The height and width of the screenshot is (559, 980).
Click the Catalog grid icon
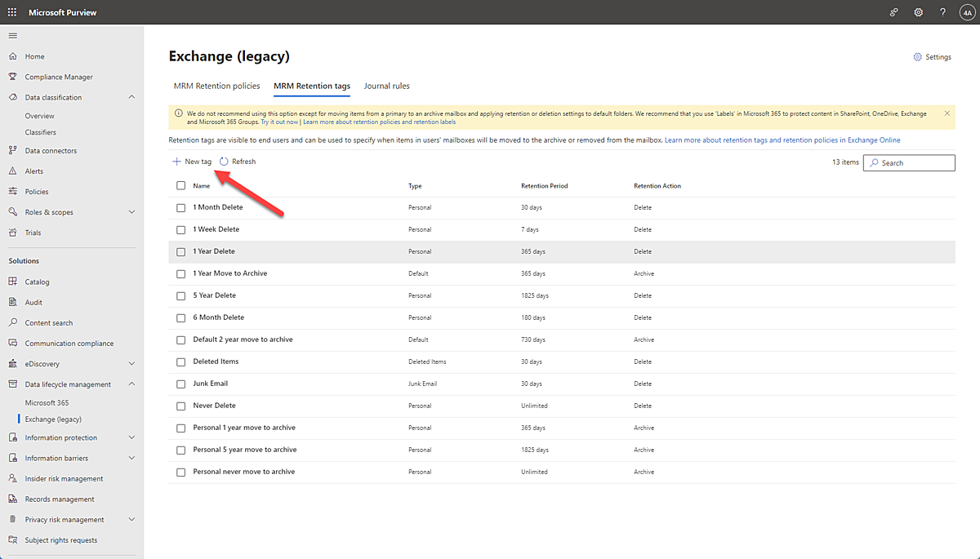point(12,282)
